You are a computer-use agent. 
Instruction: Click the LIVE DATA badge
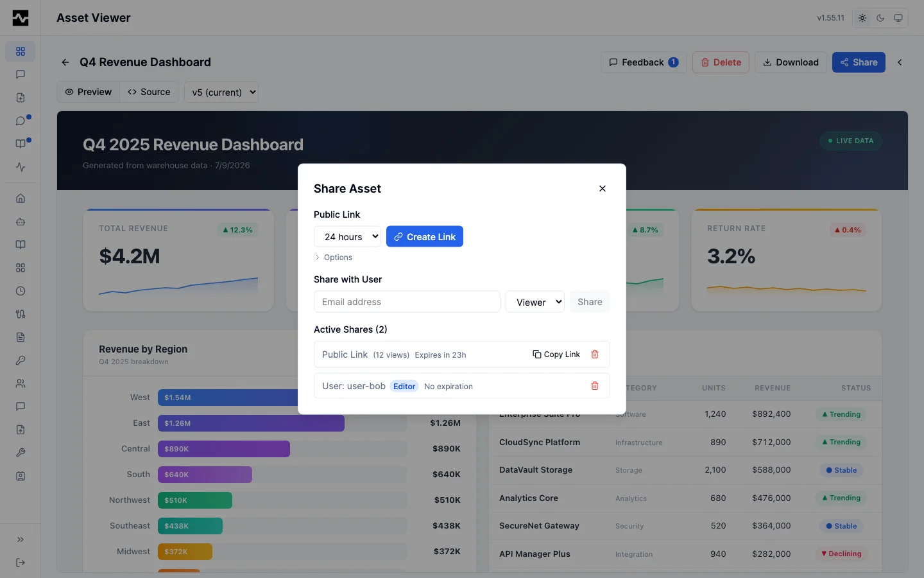(x=851, y=141)
